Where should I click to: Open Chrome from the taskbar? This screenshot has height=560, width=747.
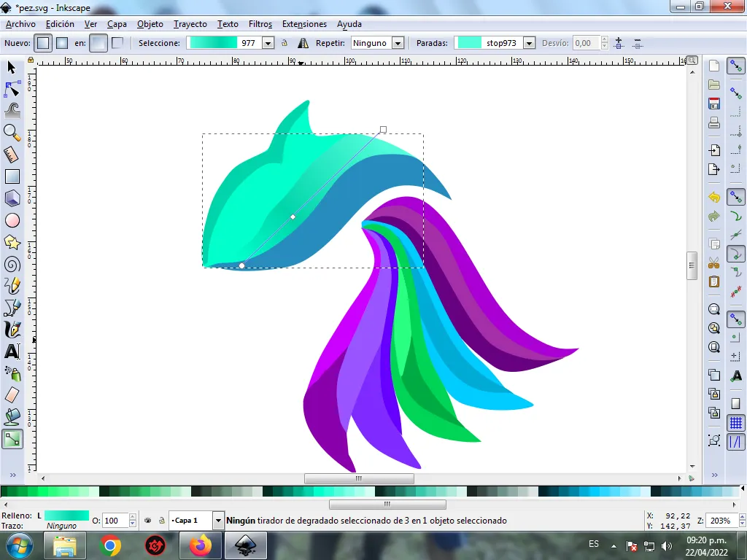point(110,545)
